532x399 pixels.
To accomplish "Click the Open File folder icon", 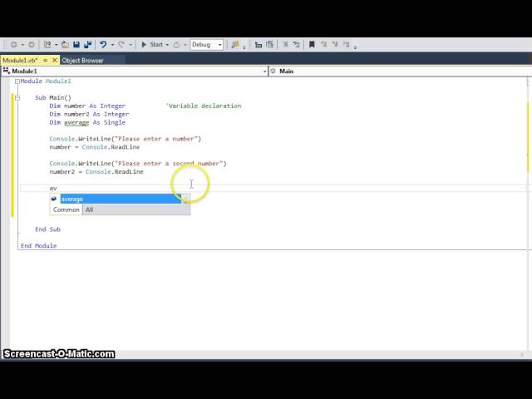I will pos(65,44).
